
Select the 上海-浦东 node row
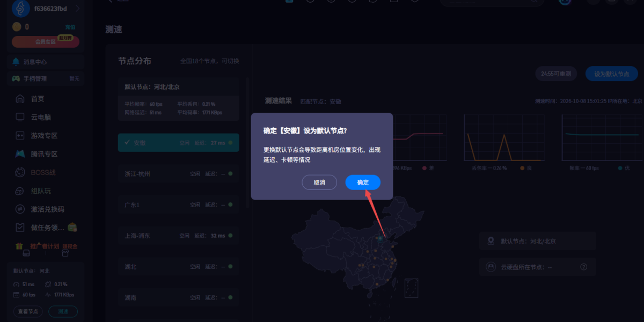click(179, 236)
